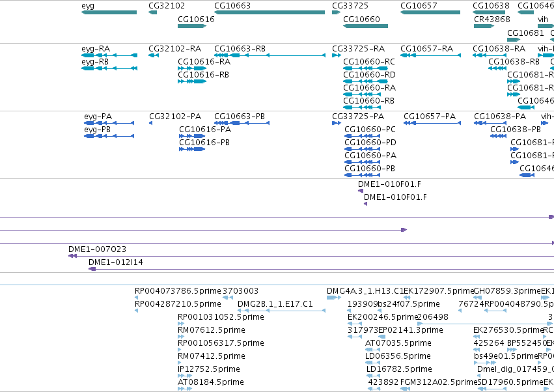Click the CG10663 gene name in top track
This screenshot has width=554, height=392.
(x=232, y=6)
